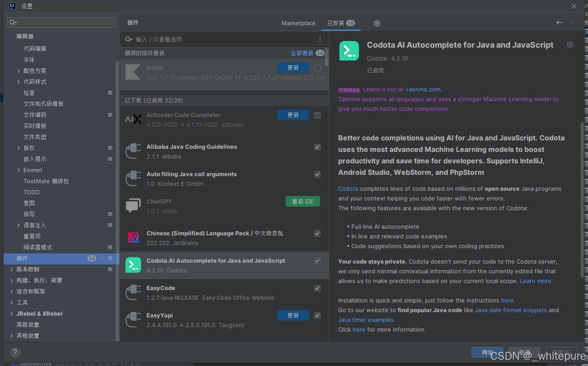Click the 确定 button
Viewport: 588px width, 366px height.
(487, 352)
